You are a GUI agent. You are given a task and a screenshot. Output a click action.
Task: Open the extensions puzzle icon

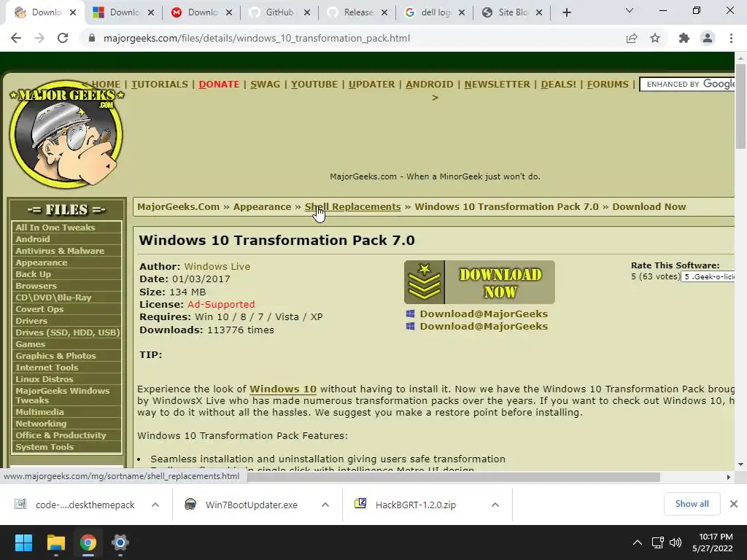pyautogui.click(x=684, y=38)
